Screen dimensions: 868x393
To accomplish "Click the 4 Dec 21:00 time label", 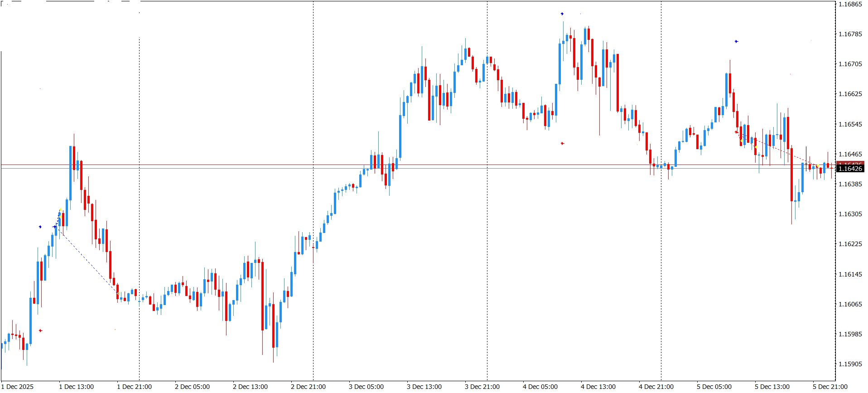I will point(656,387).
